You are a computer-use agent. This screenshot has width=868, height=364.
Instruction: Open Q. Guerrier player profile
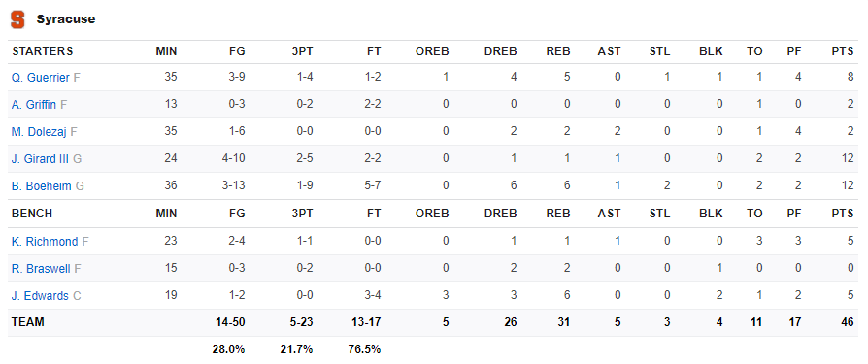tap(41, 78)
